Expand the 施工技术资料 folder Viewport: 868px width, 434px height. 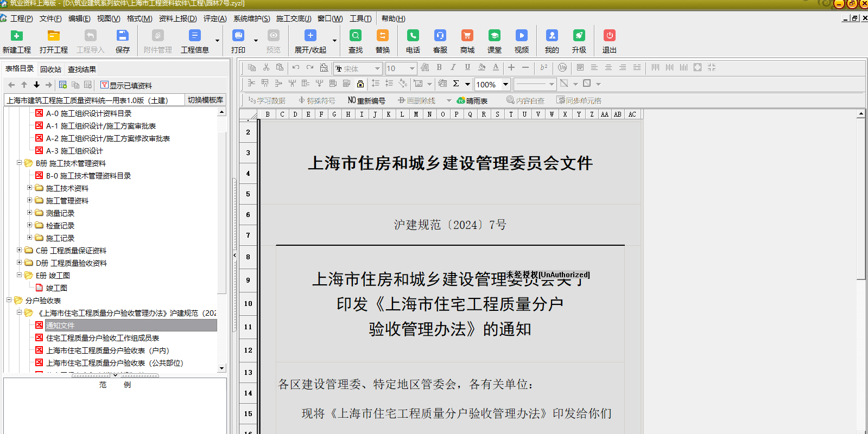(30, 188)
